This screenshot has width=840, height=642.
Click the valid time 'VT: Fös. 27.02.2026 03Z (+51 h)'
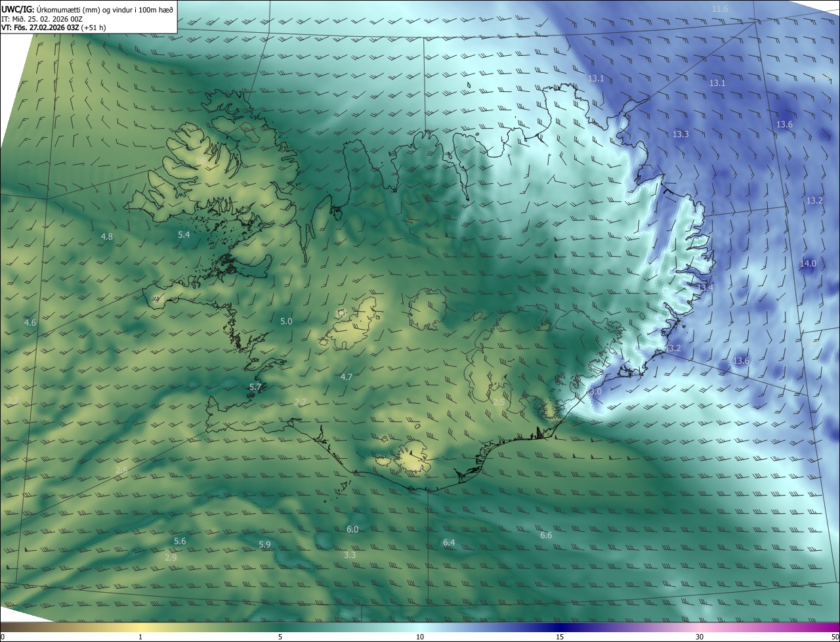point(54,28)
